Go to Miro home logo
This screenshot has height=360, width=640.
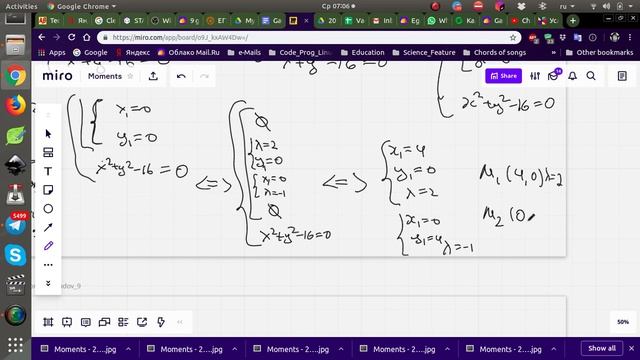[x=57, y=76]
